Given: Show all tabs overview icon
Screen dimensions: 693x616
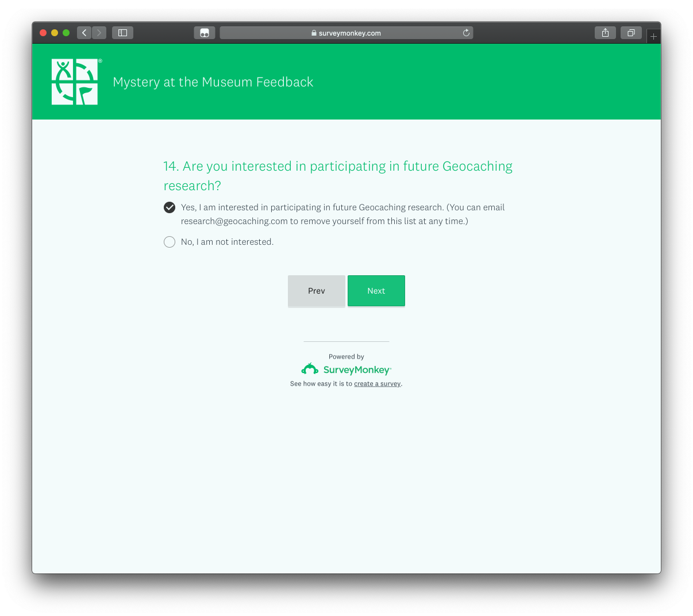Looking at the screenshot, I should 631,33.
